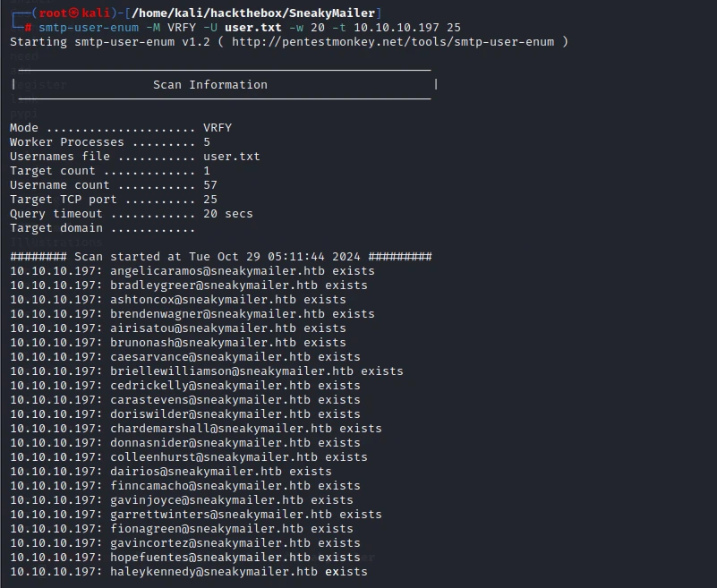Click the pentestmonkey.net smtp-user-enum URL
Screen dimensions: 717x588
click(x=393, y=41)
